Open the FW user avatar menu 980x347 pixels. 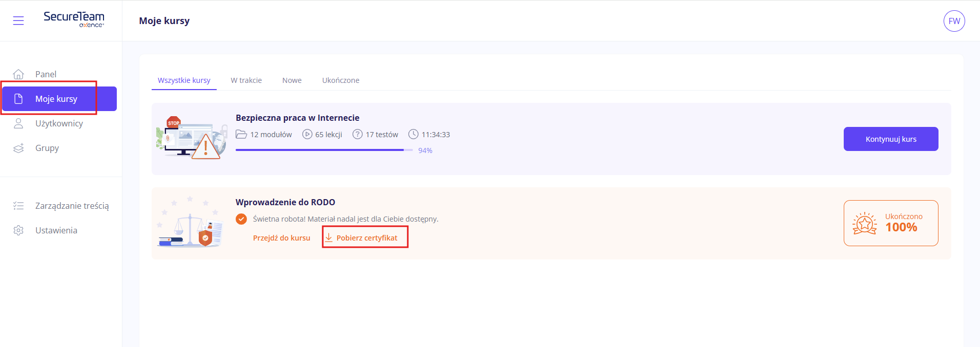coord(954,21)
